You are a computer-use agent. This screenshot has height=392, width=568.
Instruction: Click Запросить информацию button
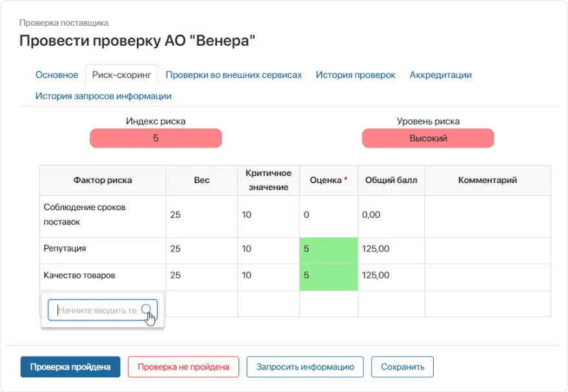(305, 367)
